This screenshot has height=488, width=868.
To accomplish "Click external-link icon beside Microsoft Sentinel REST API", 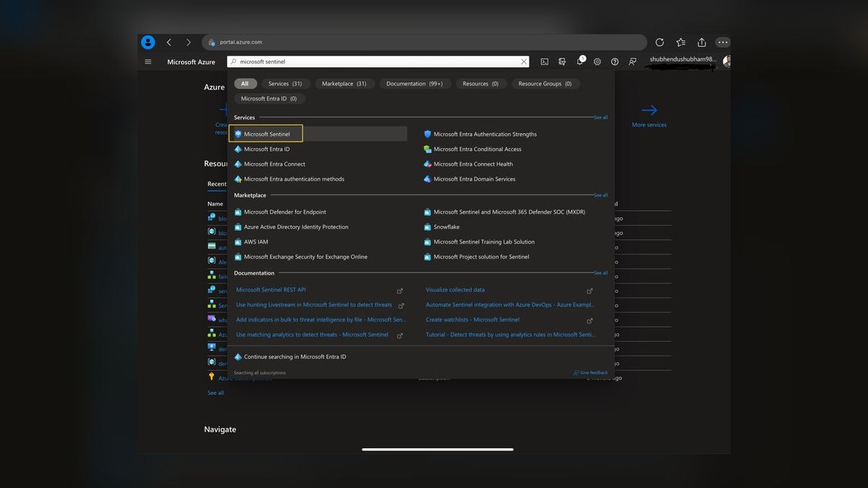I will pyautogui.click(x=400, y=291).
